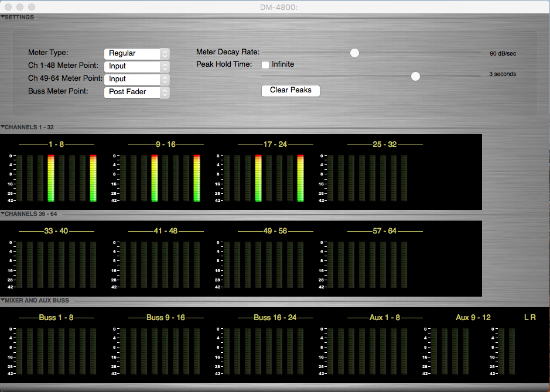Click the DM-4800 window title
The width and height of the screenshot is (550, 392).
pyautogui.click(x=278, y=7)
